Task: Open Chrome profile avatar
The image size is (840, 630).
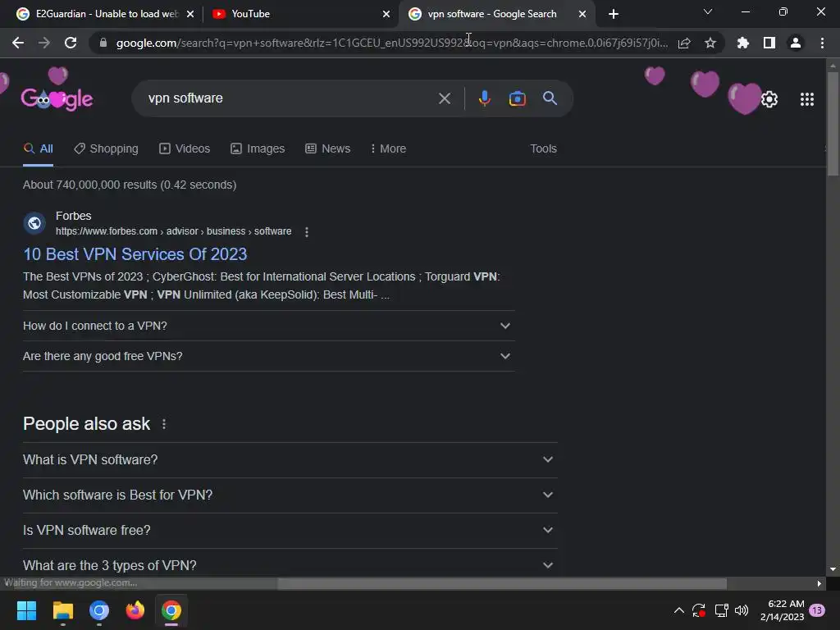Action: [796, 43]
